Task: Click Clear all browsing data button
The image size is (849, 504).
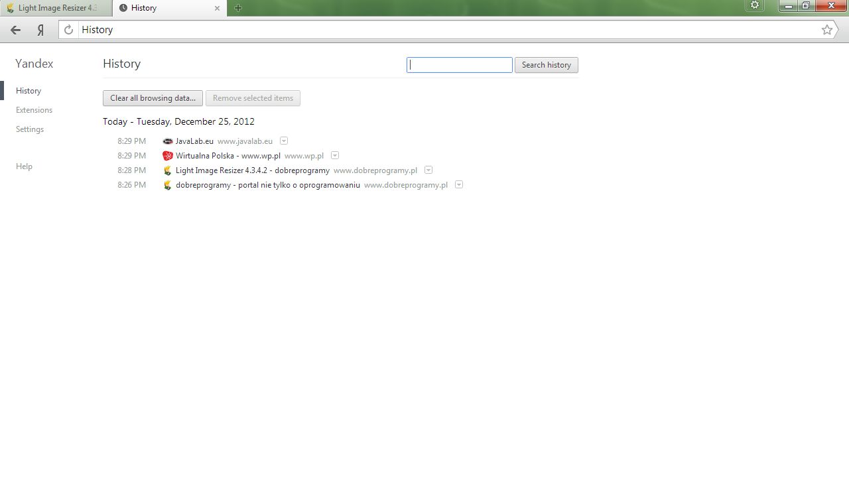Action: pyautogui.click(x=153, y=98)
